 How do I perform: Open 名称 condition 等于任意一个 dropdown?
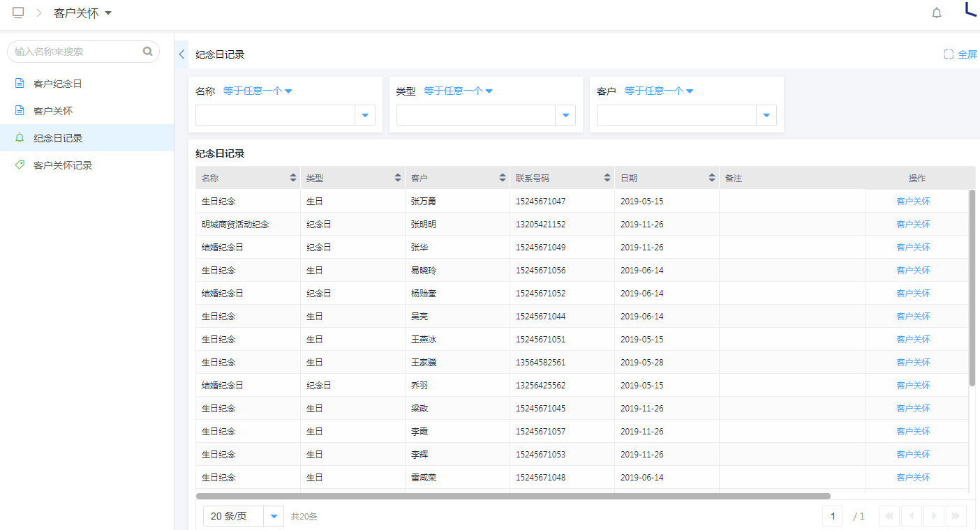pyautogui.click(x=258, y=91)
